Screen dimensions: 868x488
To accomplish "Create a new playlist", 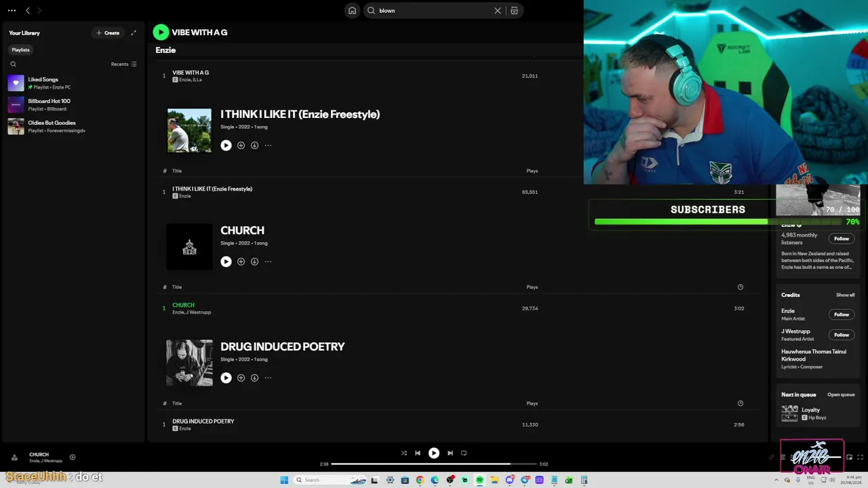I will pos(108,33).
